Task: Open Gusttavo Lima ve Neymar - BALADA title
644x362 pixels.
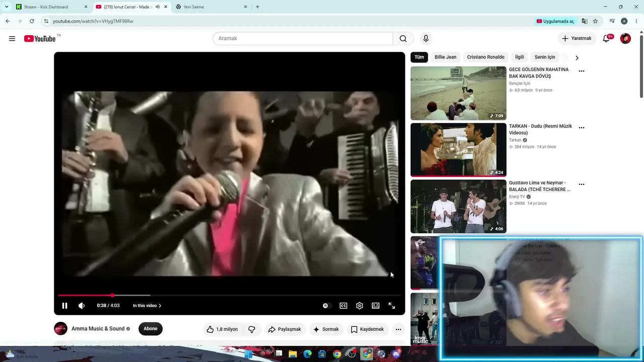Action: coord(539,186)
